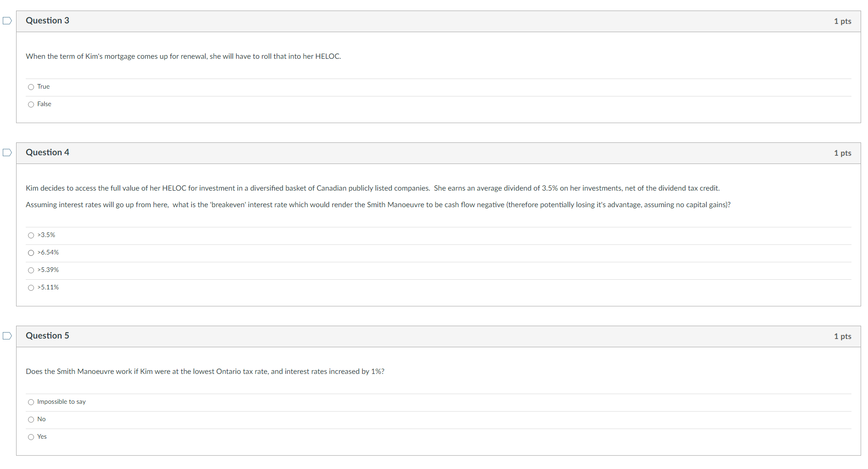This screenshot has width=868, height=469.
Task: Click the '1 pts' label on Question 4
Action: click(x=842, y=153)
